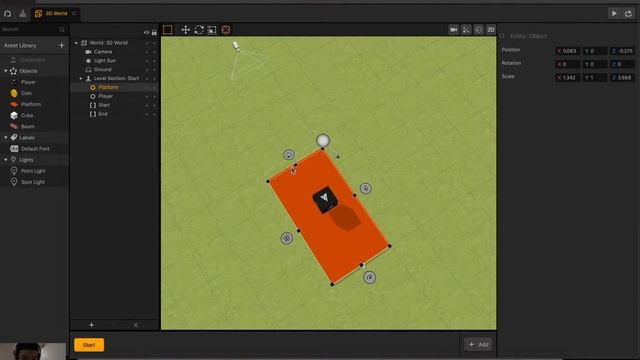Select the rectangle selection tool
The width and height of the screenshot is (640, 360).
pos(167,30)
